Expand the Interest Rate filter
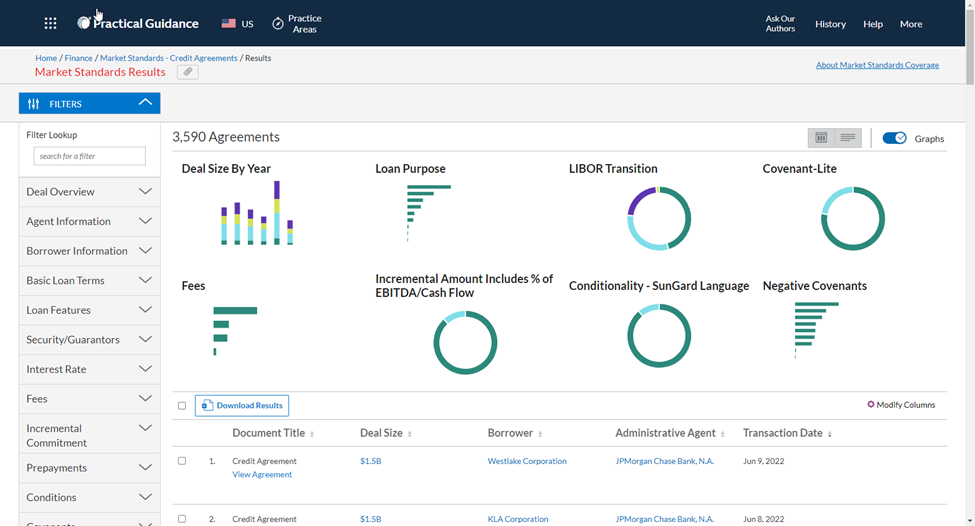Viewport: 975px width, 526px height. (x=90, y=369)
